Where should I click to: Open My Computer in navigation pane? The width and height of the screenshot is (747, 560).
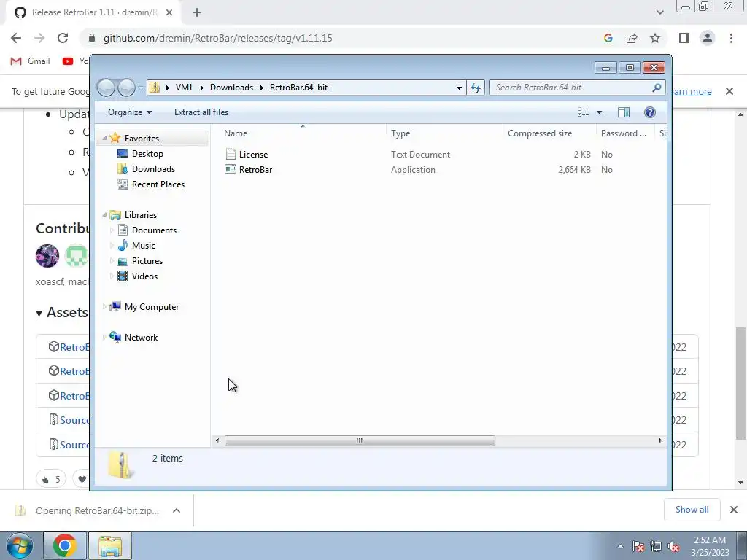[152, 307]
